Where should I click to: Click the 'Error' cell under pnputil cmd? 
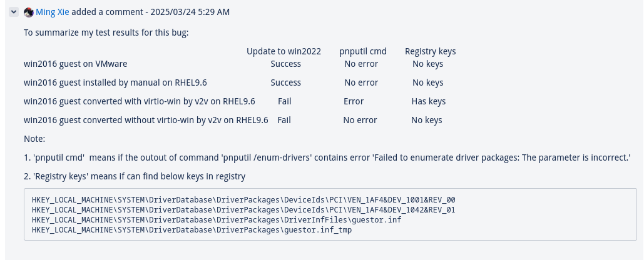354,101
